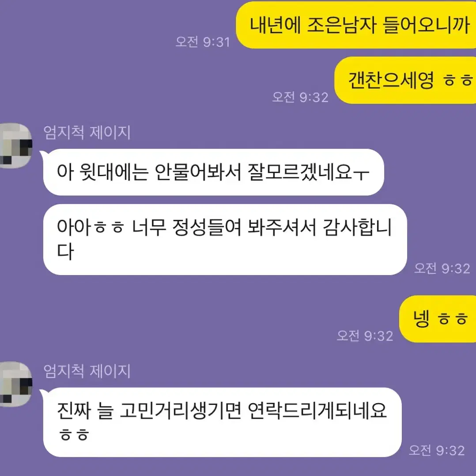Tap the upper blurred profile picture of 엄지척 제이지
476x476 pixels.
(16, 146)
